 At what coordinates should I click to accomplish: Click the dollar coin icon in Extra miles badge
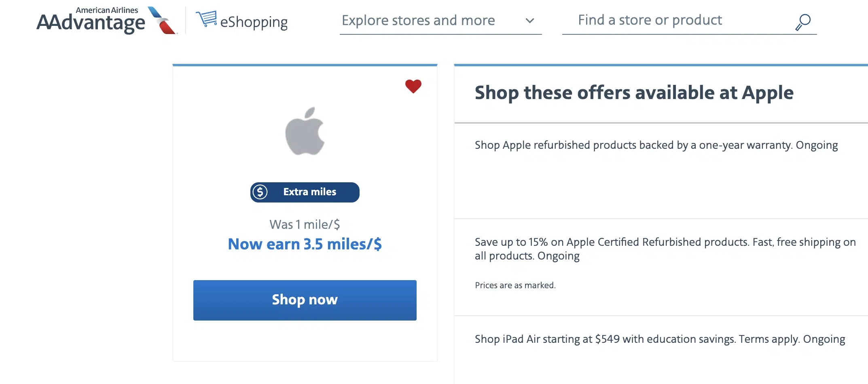pyautogui.click(x=260, y=192)
